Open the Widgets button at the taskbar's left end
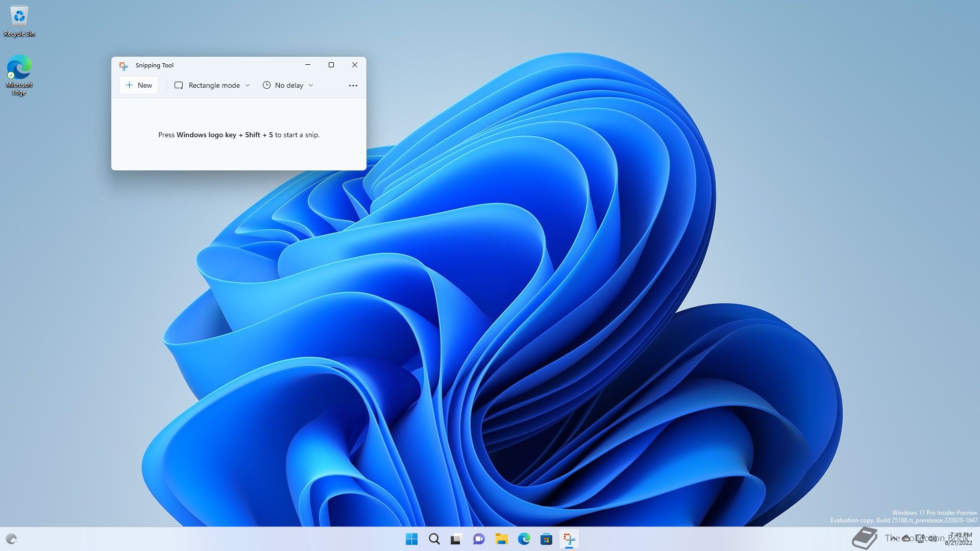This screenshot has height=551, width=980. (11, 539)
